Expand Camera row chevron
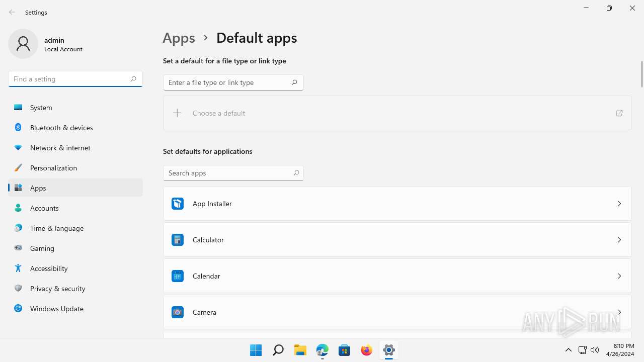This screenshot has height=362, width=644. coord(619,312)
